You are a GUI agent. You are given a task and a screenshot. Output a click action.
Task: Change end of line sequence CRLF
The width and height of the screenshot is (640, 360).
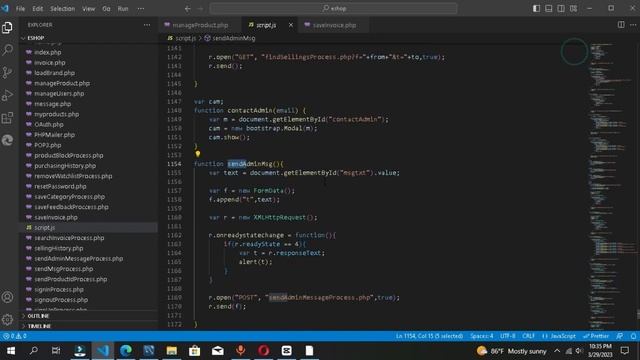[x=529, y=336]
